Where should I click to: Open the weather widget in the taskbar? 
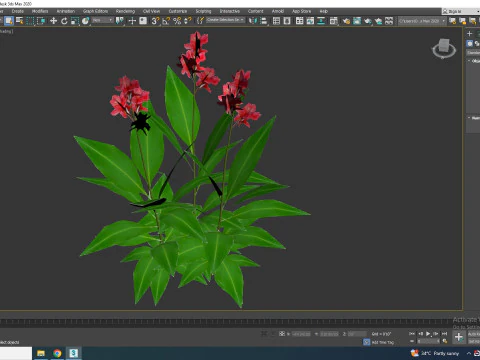point(435,353)
